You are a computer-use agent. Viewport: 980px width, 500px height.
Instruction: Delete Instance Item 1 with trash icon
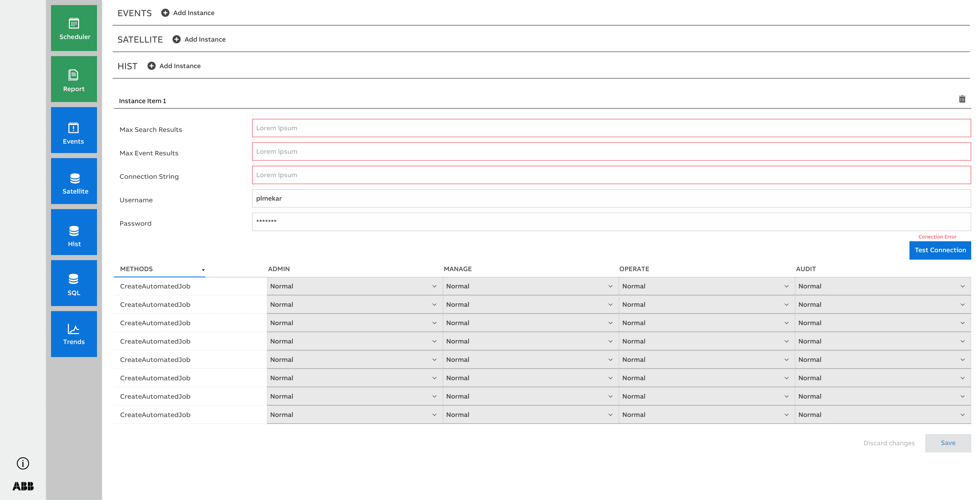[962, 99]
